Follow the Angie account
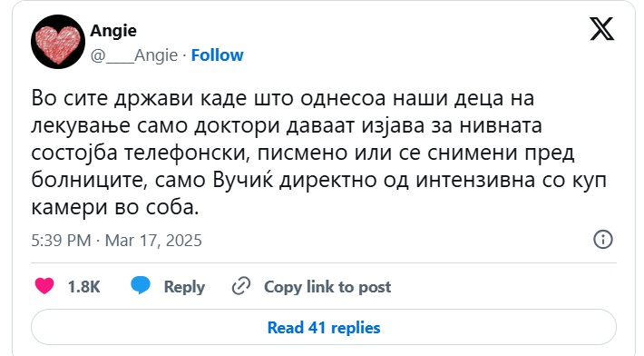 [218, 55]
